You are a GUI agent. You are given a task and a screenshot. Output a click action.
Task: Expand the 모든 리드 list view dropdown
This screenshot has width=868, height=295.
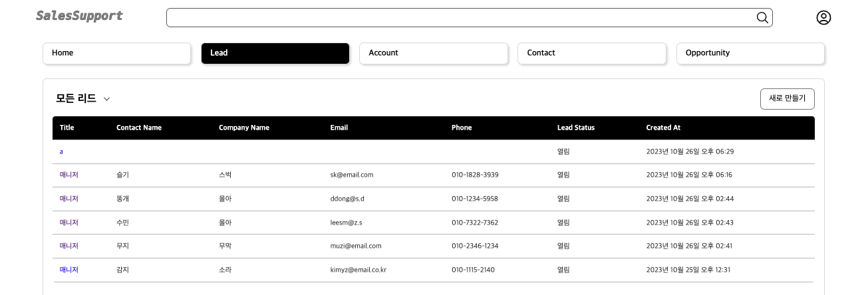click(106, 99)
